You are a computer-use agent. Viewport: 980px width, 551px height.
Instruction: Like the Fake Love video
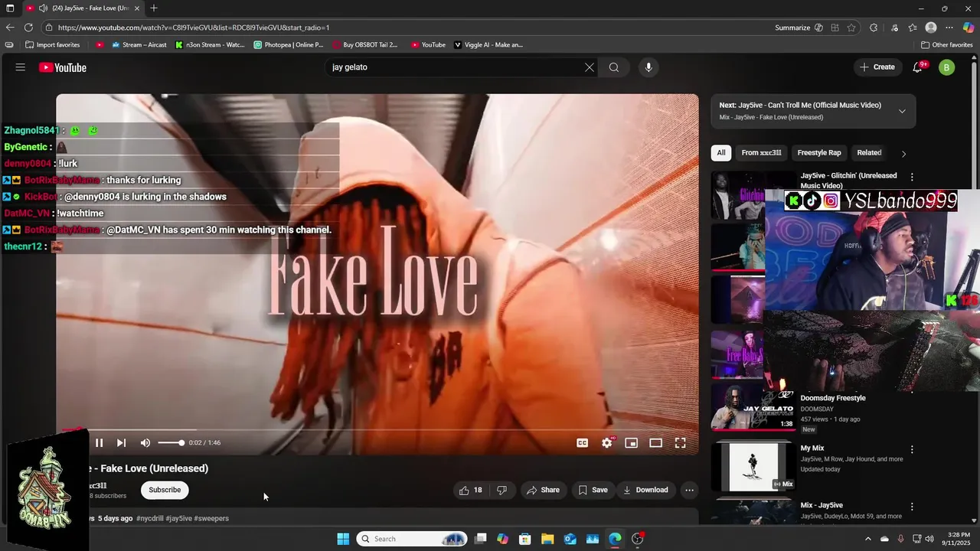point(471,490)
